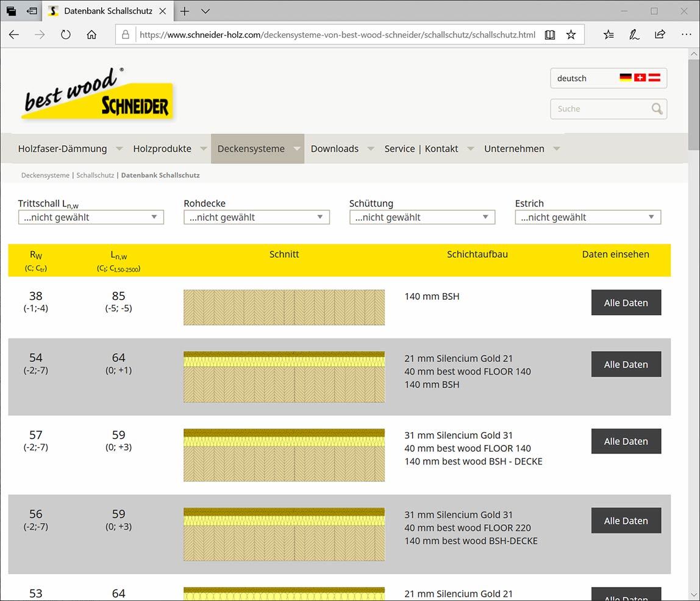Open the Holzfaser-Dämmung menu
Screen dimensions: 700x601
coord(62,149)
